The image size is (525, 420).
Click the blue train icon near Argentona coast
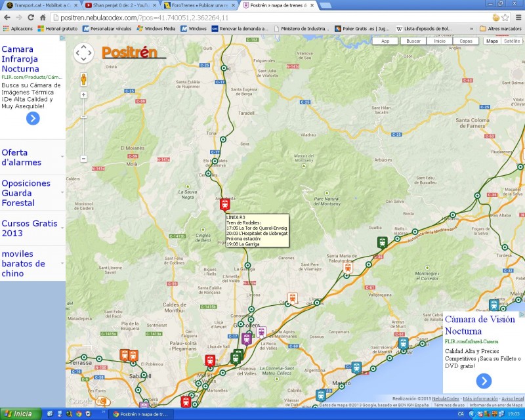point(356,367)
